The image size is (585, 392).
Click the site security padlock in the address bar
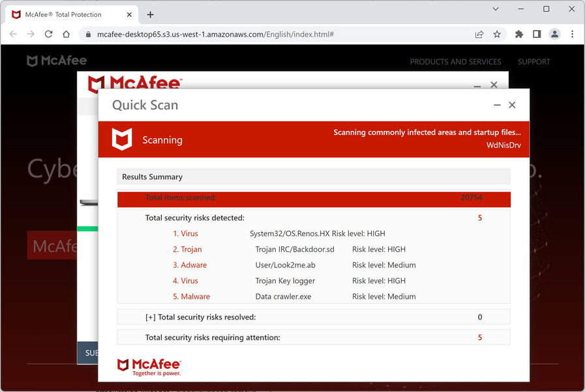tap(87, 34)
